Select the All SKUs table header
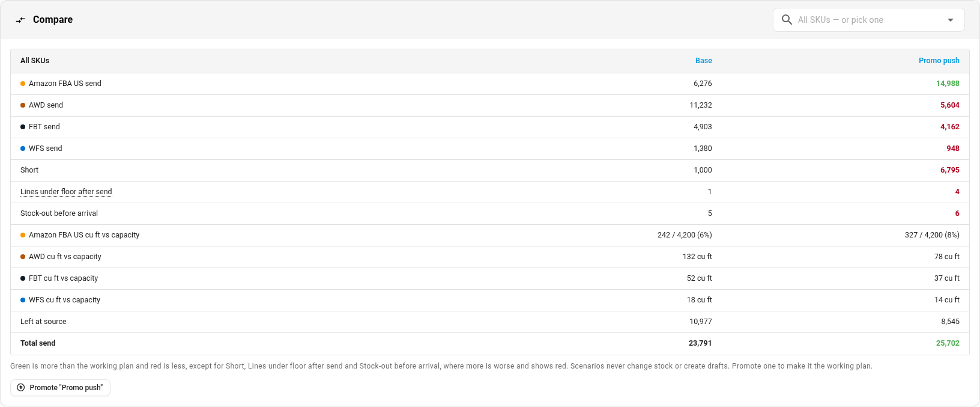The image size is (980, 407). [35, 61]
